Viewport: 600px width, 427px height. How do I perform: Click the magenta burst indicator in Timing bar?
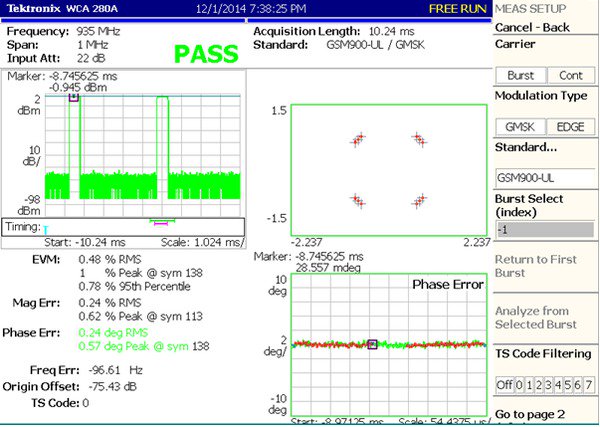tap(161, 223)
